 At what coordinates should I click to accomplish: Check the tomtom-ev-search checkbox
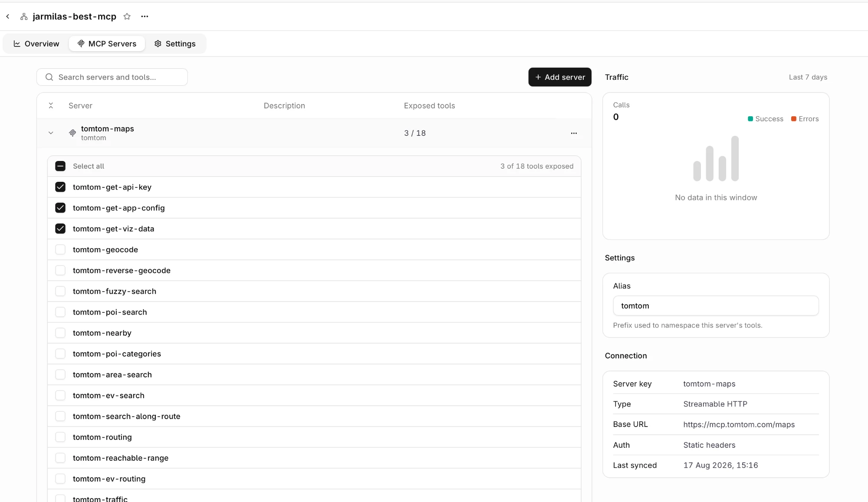60,395
